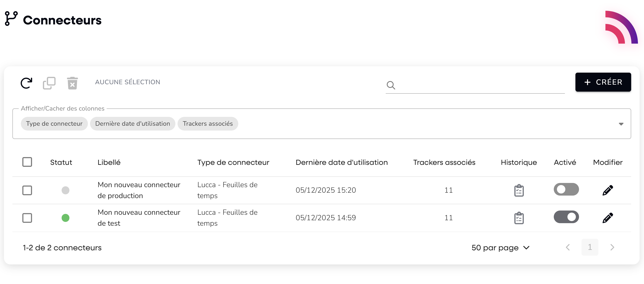The height and width of the screenshot is (284, 644).
Task: Disable the test connector toggle
Action: click(566, 217)
